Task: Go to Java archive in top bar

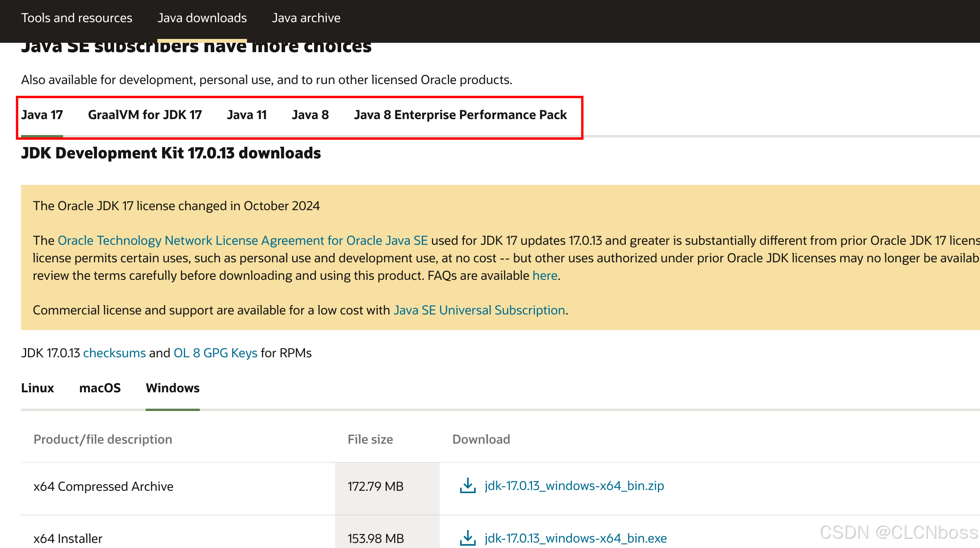Action: [306, 18]
